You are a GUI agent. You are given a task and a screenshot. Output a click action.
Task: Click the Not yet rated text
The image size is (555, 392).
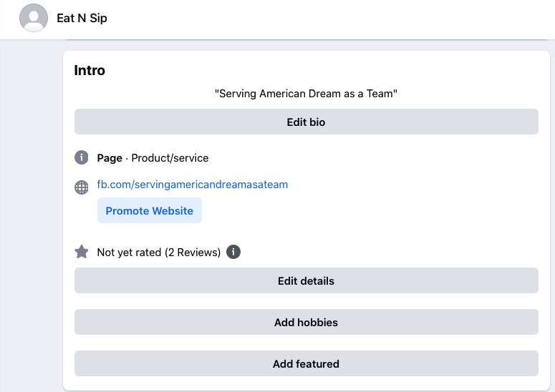point(129,253)
